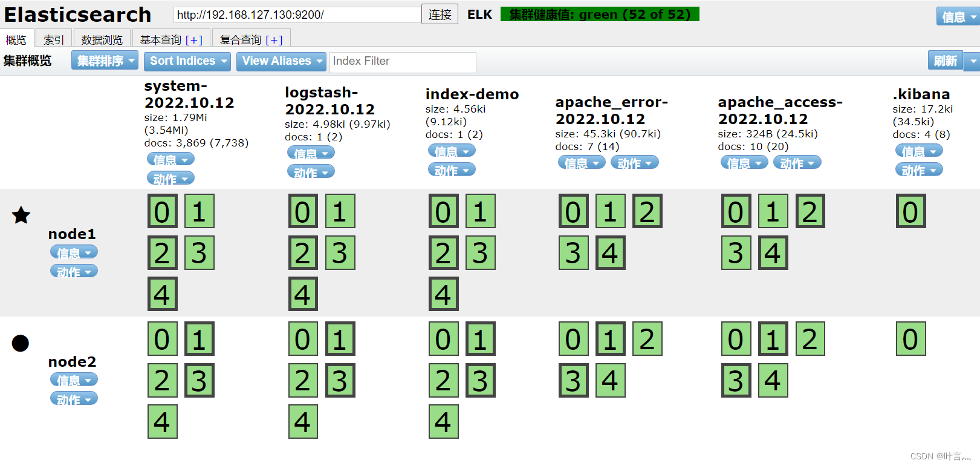980x466 pixels.
Task: Select shard 0 of apache_access-2022.10.12 on node2
Action: 736,339
